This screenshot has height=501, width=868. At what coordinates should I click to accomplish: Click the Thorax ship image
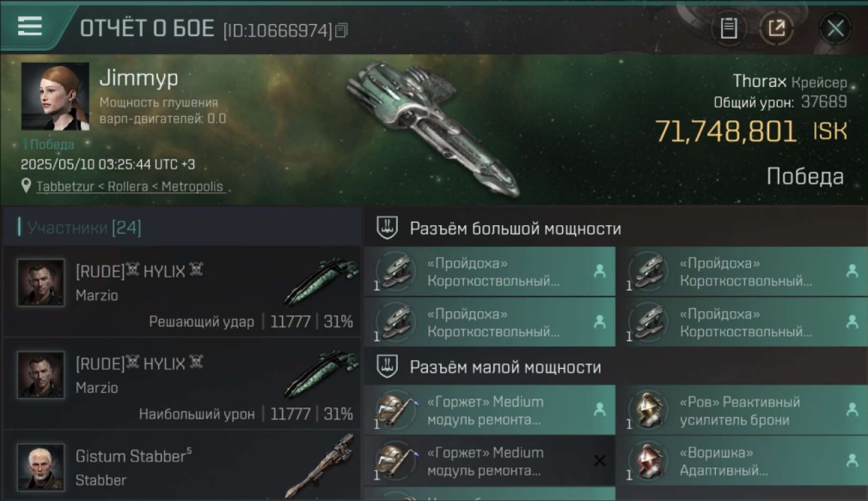[x=432, y=128]
